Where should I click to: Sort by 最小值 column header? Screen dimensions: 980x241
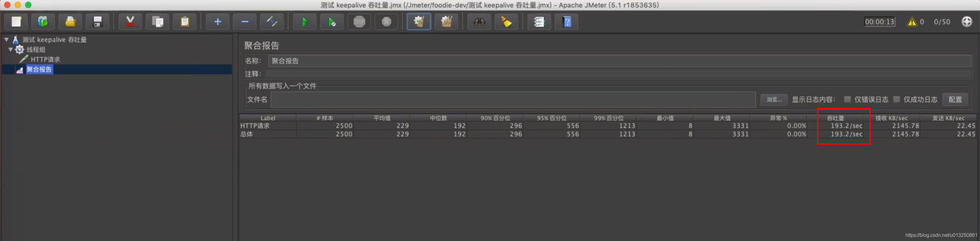pos(665,118)
